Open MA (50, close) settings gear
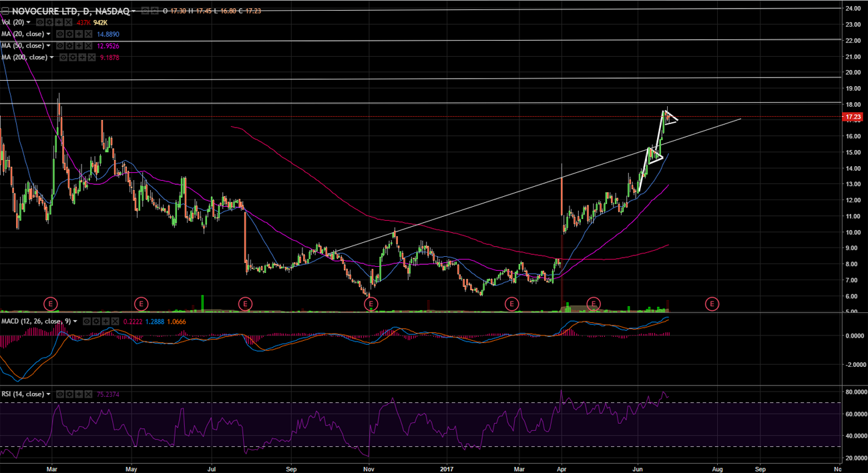 [69, 45]
